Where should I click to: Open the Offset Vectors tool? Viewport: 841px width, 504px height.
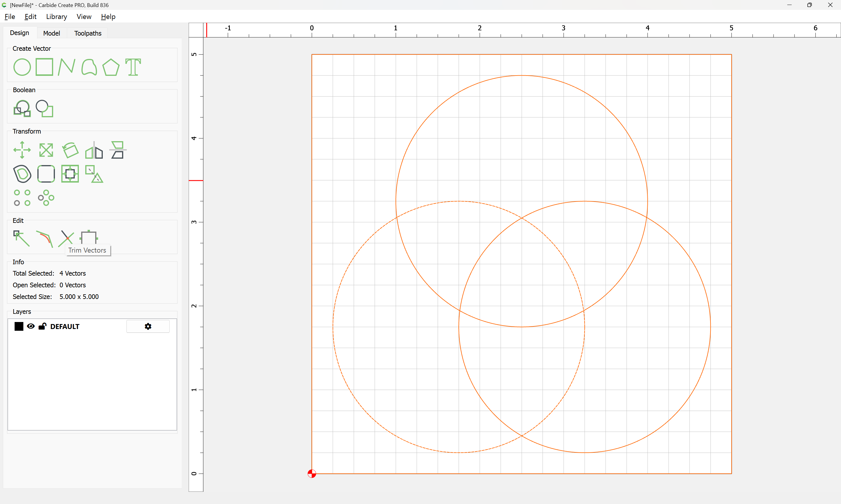[22, 174]
